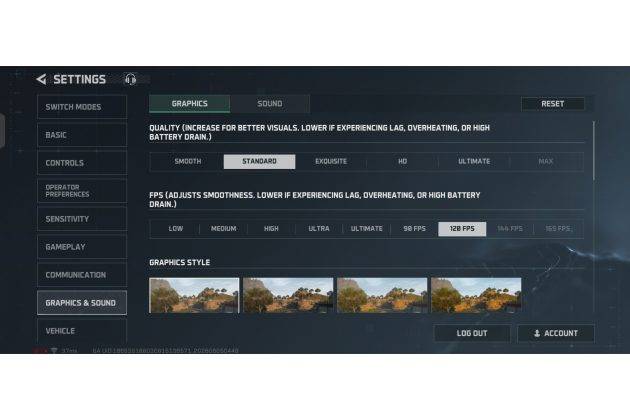The image size is (630, 420).
Task: Set FPS to Ultra
Action: click(x=319, y=229)
